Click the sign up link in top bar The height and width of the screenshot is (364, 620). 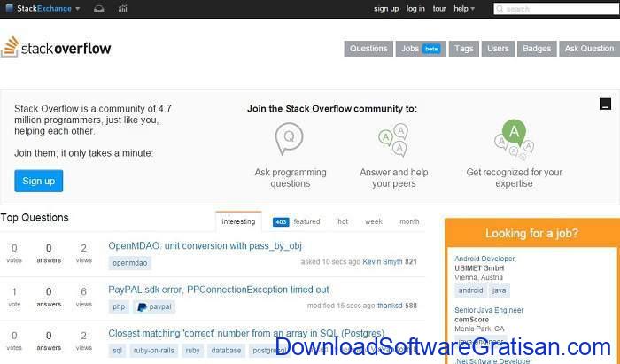coord(386,9)
